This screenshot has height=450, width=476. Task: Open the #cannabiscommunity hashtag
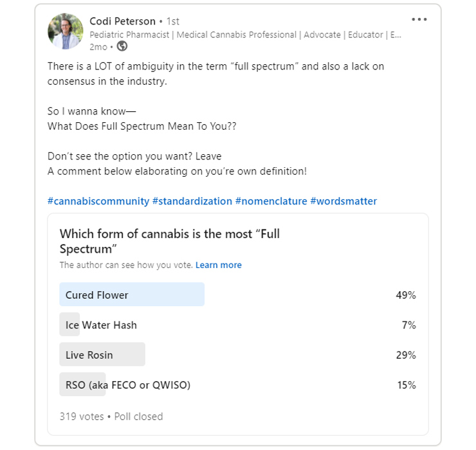[x=98, y=201]
